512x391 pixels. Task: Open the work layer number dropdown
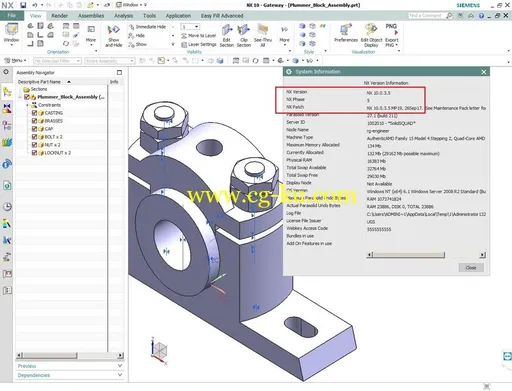tap(190, 27)
